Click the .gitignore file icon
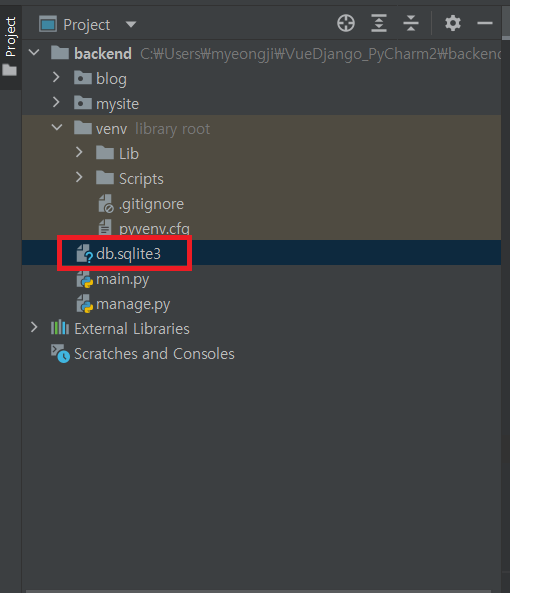535x593 pixels. point(106,203)
